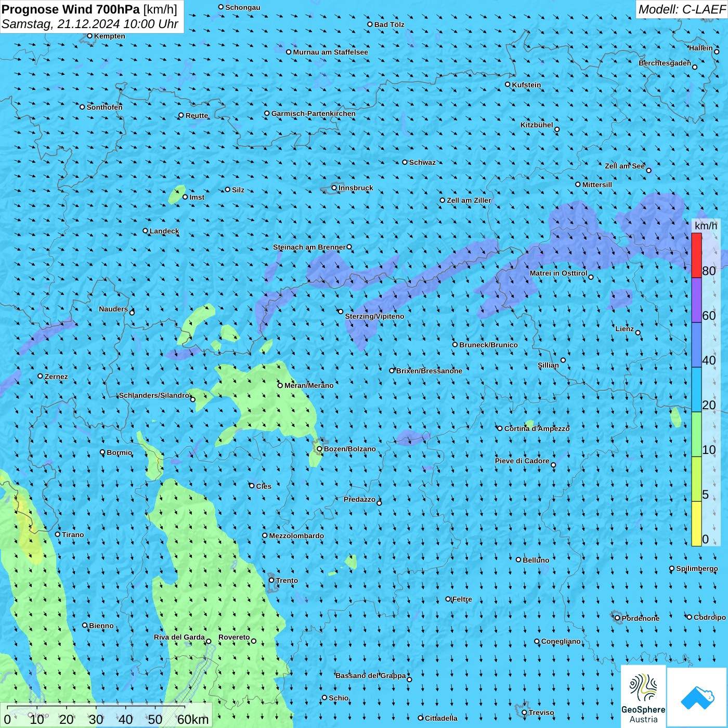
Task: Select the Bozen/Bolzano city label
Action: (349, 449)
